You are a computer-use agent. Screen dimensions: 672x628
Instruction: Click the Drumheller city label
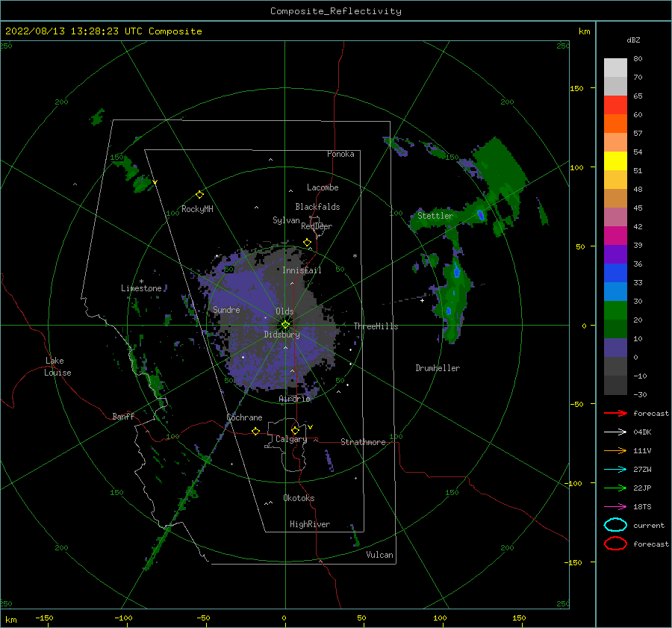coord(438,368)
